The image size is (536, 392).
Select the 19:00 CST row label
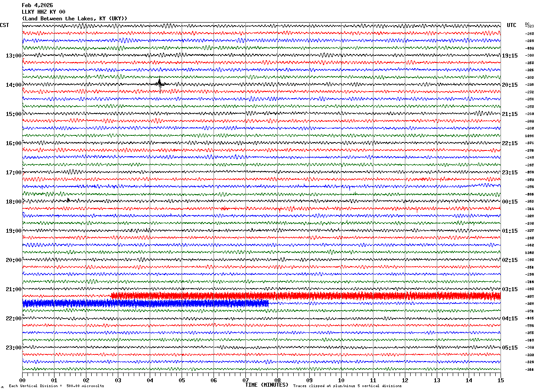(14, 231)
